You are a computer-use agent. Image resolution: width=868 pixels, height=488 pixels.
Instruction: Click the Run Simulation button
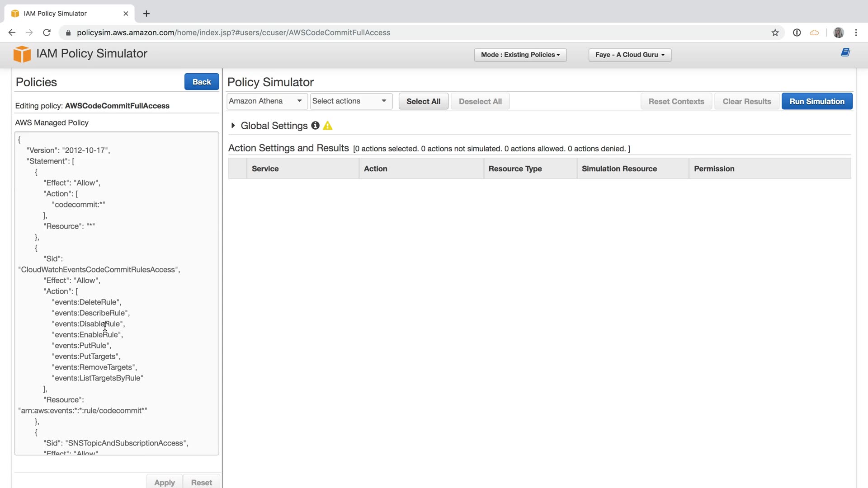(816, 101)
